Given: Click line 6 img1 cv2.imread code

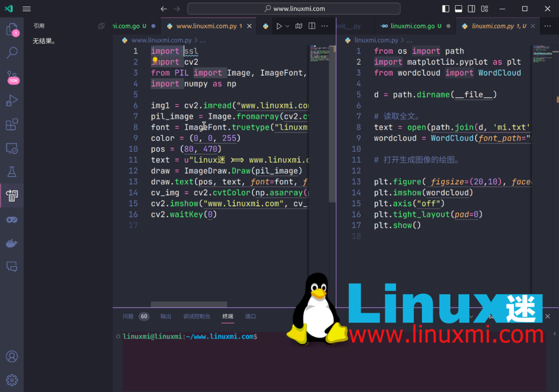Looking at the screenshot, I should coord(229,106).
